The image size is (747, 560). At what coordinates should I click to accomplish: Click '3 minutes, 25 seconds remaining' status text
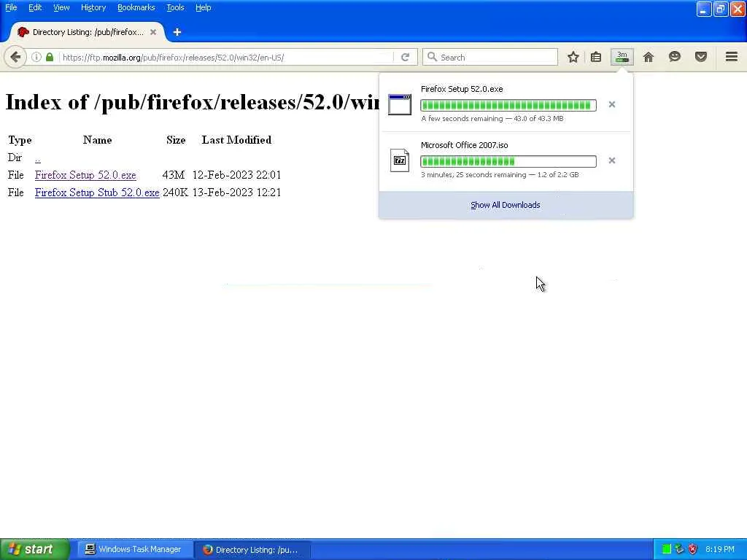pos(473,175)
